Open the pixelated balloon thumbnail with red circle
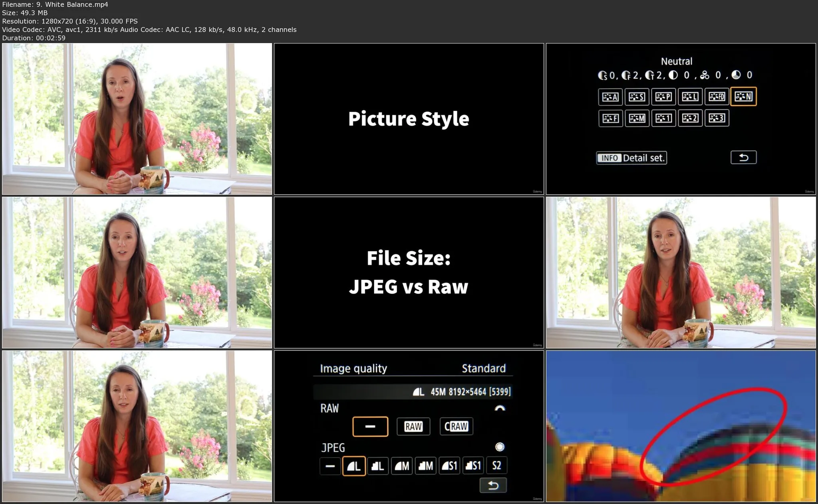The height and width of the screenshot is (504, 818). (681, 426)
